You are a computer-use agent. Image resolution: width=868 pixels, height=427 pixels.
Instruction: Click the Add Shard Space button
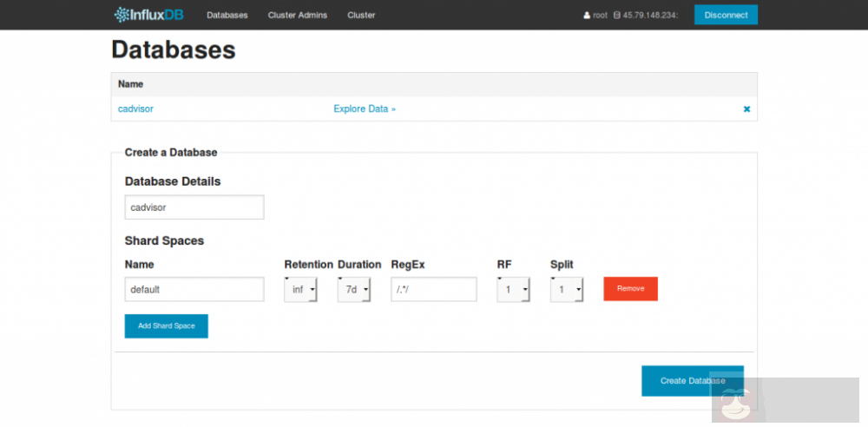click(167, 326)
